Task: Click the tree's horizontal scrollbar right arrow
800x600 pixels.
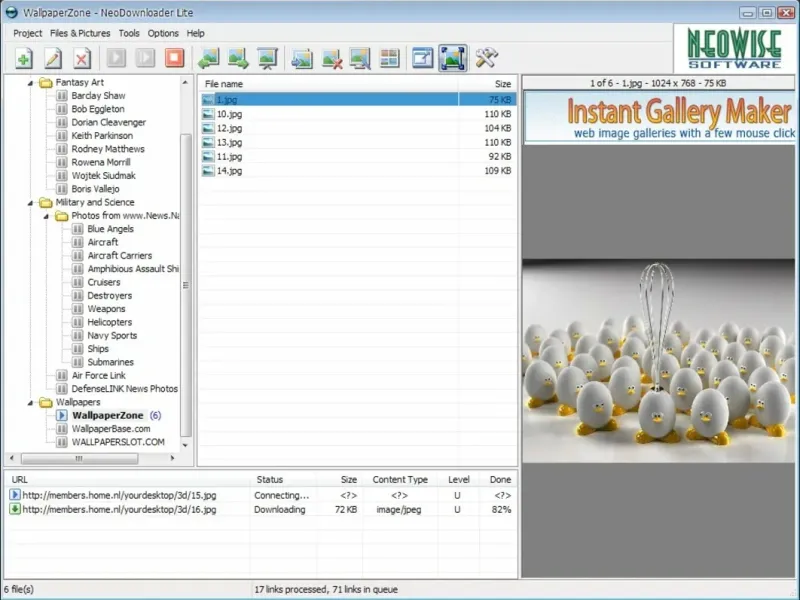Action: pos(172,458)
